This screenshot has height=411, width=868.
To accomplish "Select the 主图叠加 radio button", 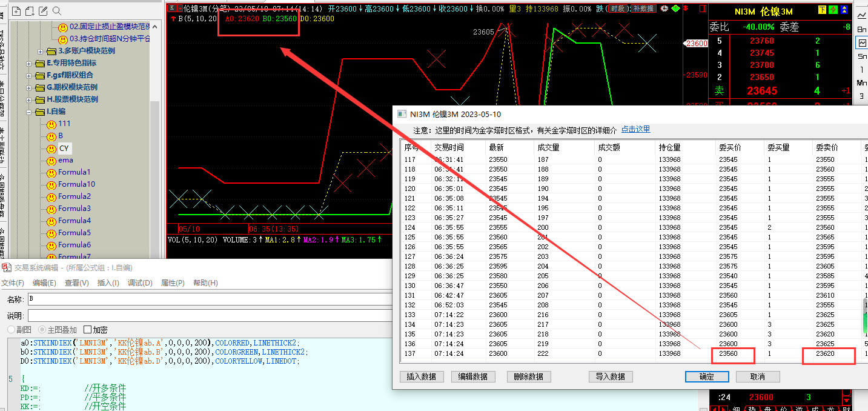I will point(42,330).
